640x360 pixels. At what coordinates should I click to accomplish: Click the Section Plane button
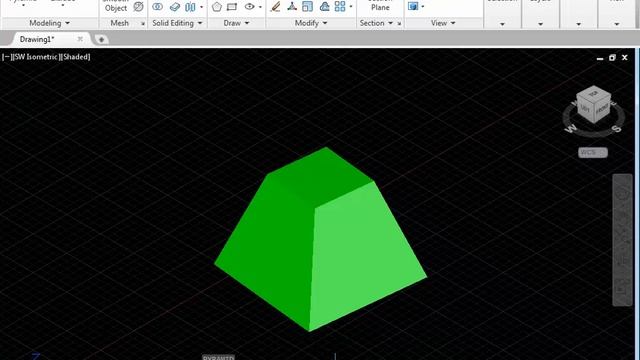click(380, 6)
